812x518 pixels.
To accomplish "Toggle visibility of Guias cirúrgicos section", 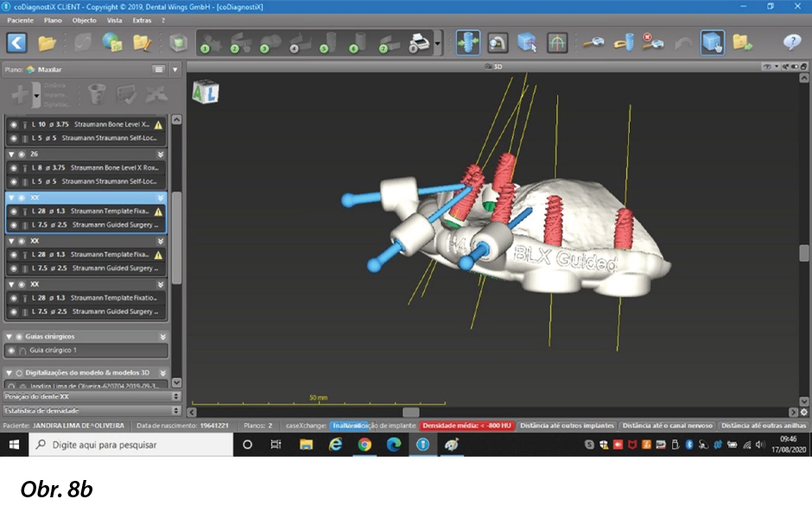I will coord(19,337).
